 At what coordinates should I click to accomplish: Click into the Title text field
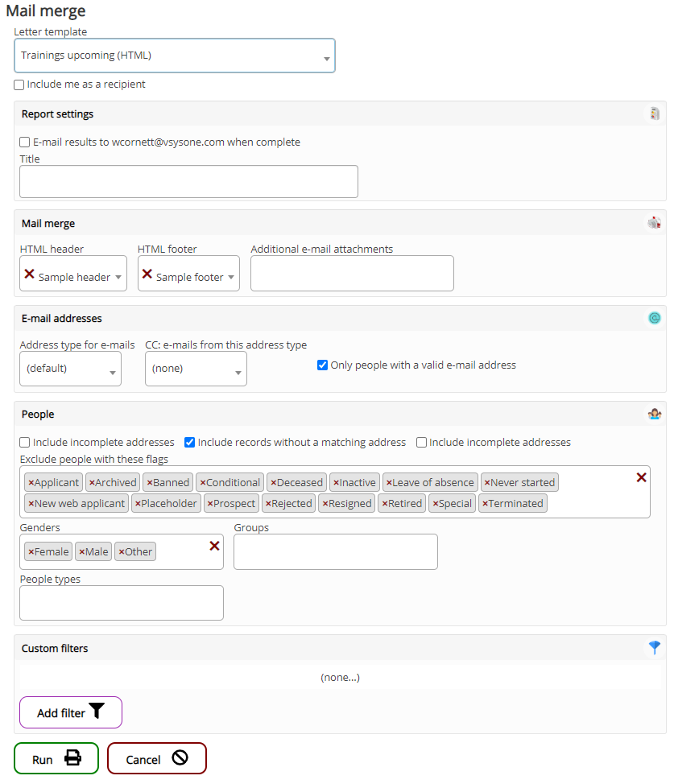click(188, 182)
